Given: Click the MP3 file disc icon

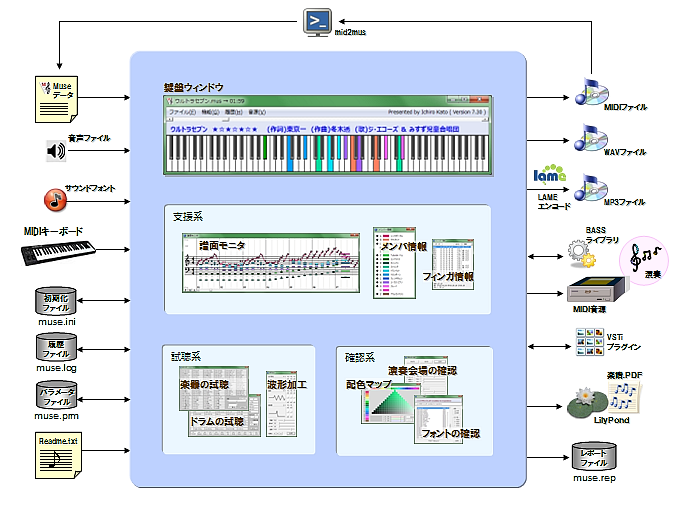Looking at the screenshot, I should pos(584,187).
